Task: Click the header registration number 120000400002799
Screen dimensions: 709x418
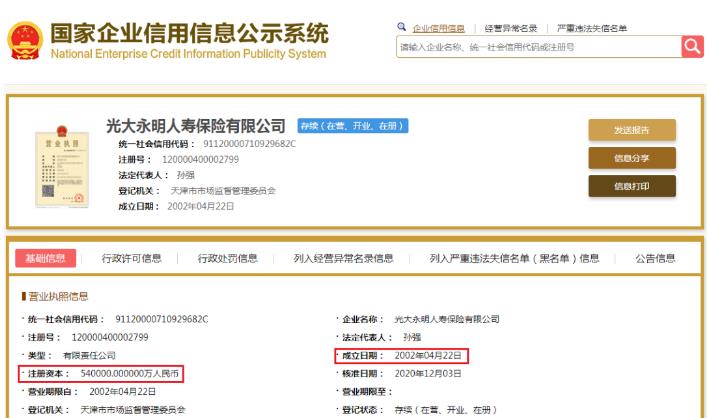Action: [200, 159]
